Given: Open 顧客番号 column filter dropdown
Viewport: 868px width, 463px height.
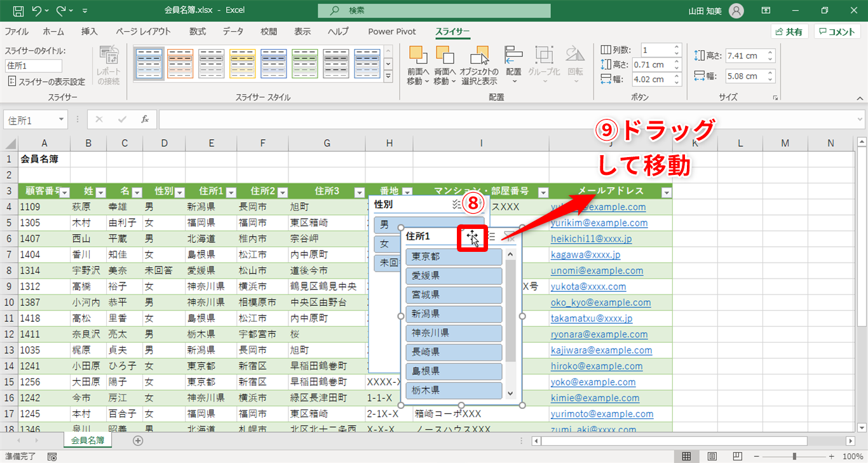Looking at the screenshot, I should pyautogui.click(x=65, y=192).
